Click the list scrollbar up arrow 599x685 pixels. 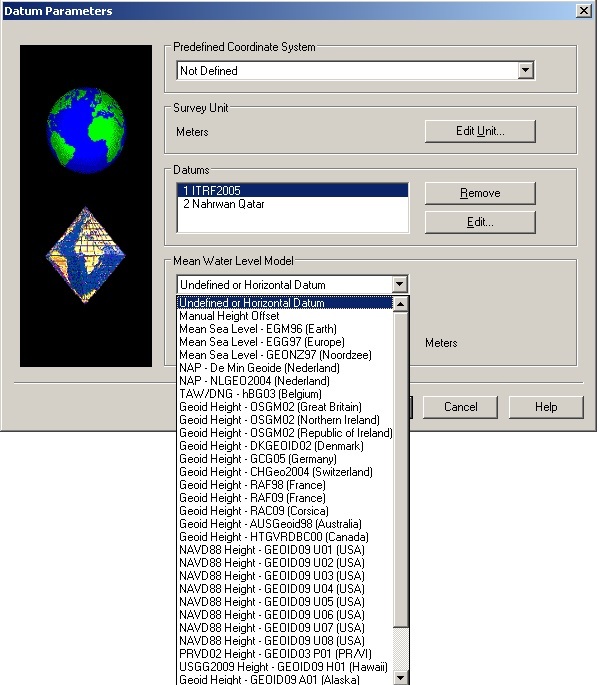tap(401, 304)
